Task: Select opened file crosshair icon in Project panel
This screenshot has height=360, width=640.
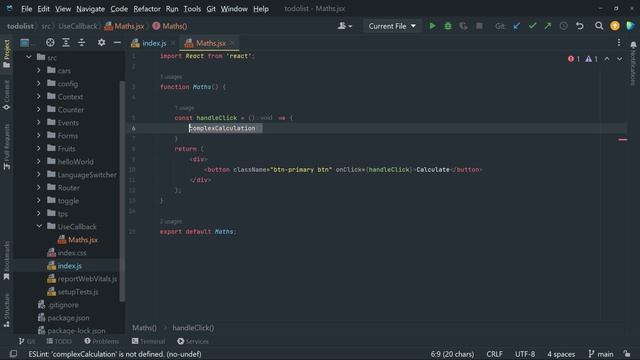Action: [x=50, y=42]
